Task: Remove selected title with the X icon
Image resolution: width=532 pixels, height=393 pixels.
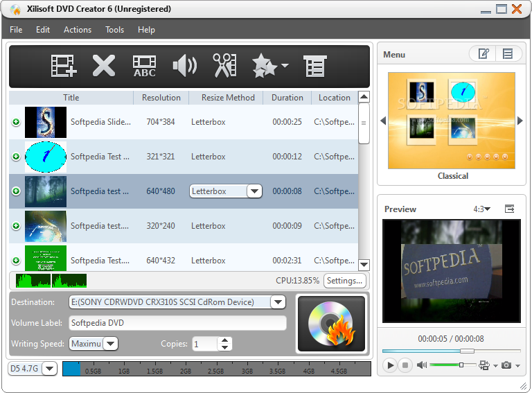Action: 103,65
